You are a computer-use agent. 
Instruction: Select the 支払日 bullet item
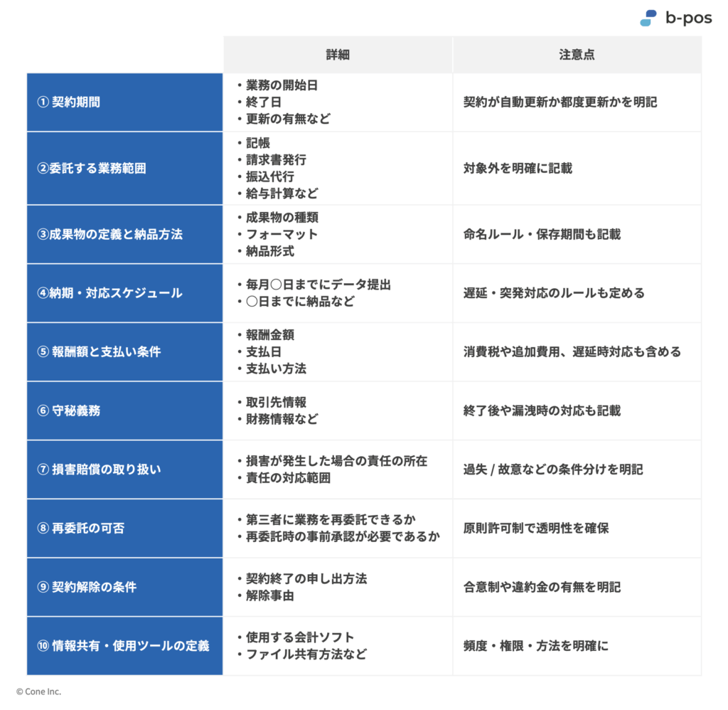tap(259, 351)
